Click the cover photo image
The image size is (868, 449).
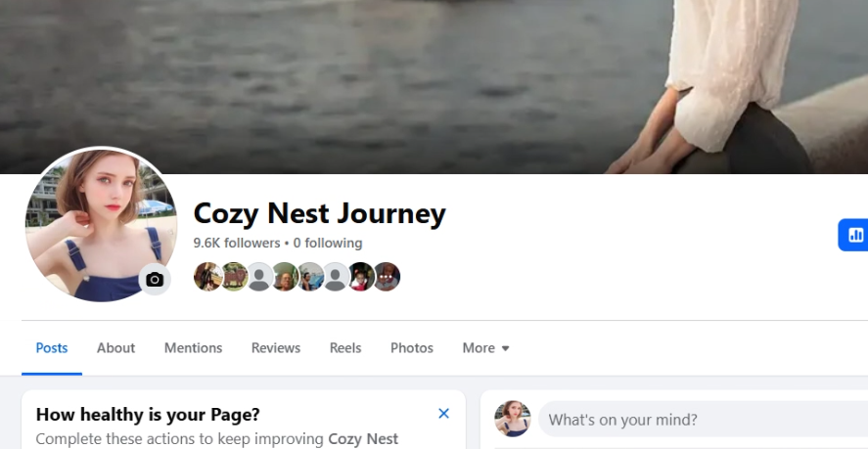coord(391,78)
